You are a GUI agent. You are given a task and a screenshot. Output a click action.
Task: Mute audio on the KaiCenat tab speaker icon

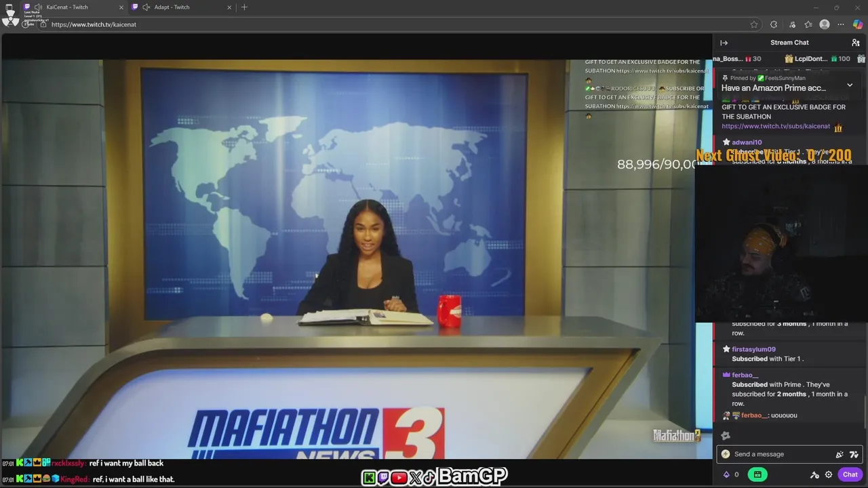tap(38, 7)
